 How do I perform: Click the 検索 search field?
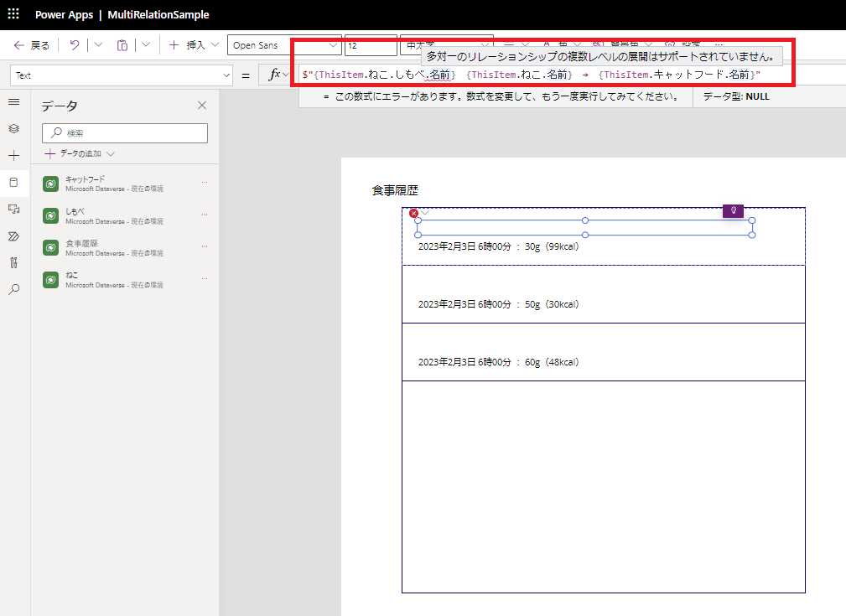pyautogui.click(x=125, y=132)
